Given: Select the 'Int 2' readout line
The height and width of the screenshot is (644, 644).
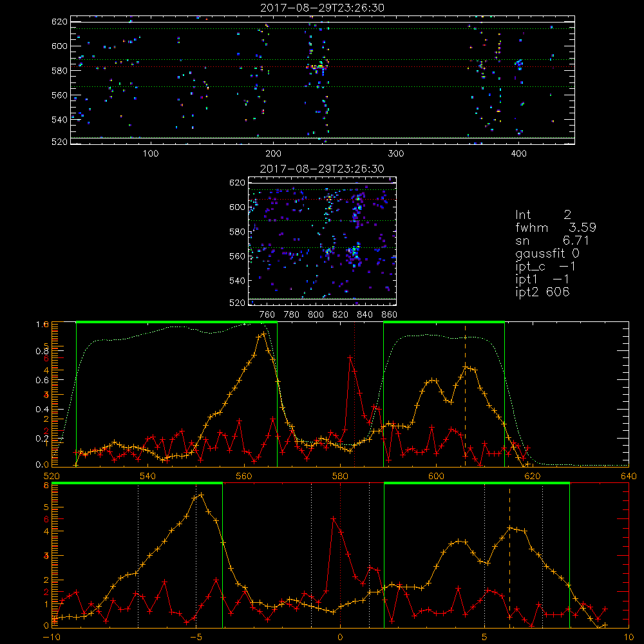Looking at the screenshot, I should 543,215.
